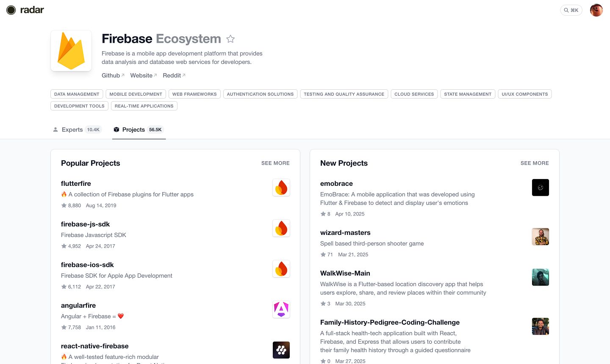Click the react-native-firebase logo icon
This screenshot has height=364, width=610.
click(281, 350)
